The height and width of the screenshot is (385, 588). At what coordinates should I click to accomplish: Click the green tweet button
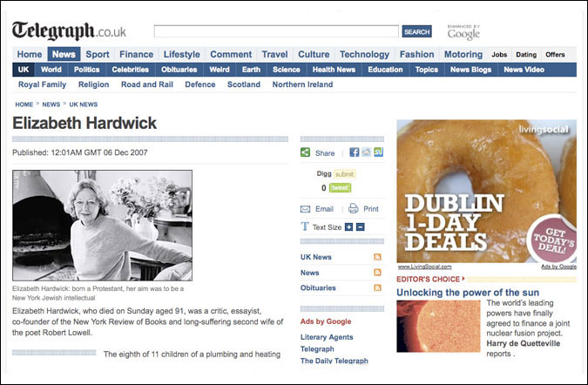(340, 188)
